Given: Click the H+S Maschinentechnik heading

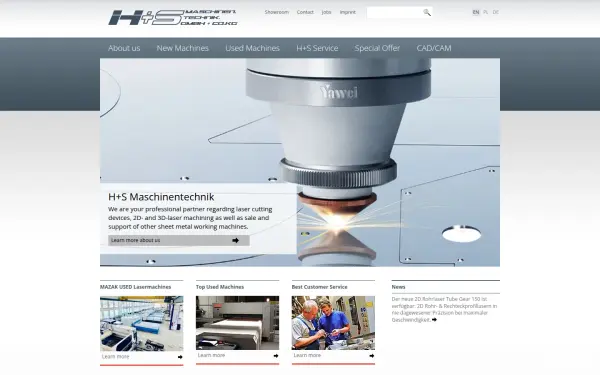Looking at the screenshot, I should [x=161, y=197].
